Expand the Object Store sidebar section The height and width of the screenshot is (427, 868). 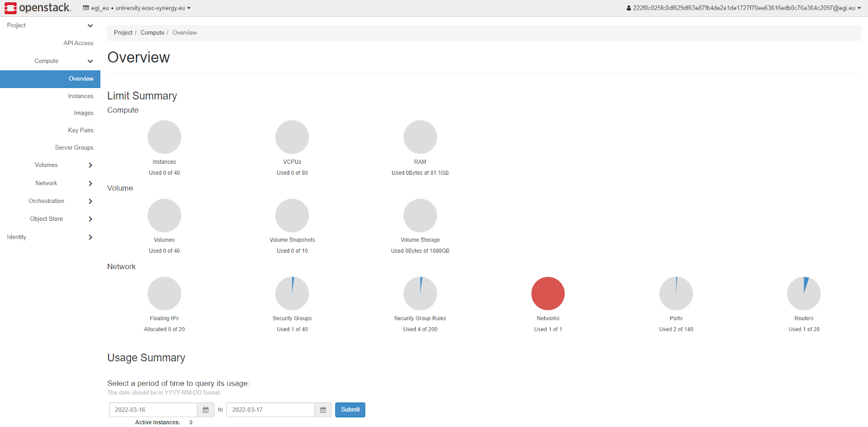(x=50, y=219)
